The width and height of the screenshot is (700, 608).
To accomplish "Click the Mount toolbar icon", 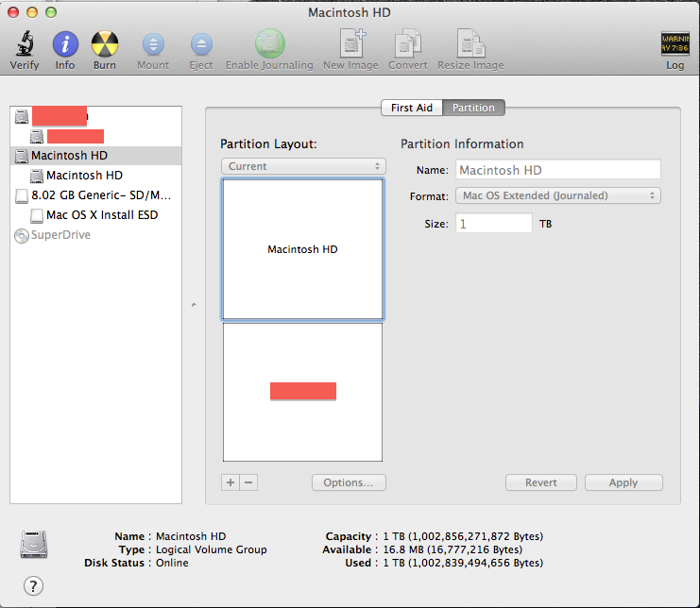I will tap(153, 44).
